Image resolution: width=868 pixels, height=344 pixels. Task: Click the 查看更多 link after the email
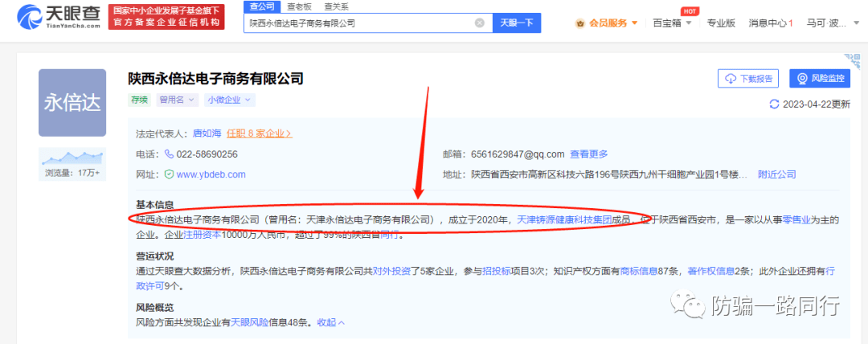pyautogui.click(x=589, y=154)
